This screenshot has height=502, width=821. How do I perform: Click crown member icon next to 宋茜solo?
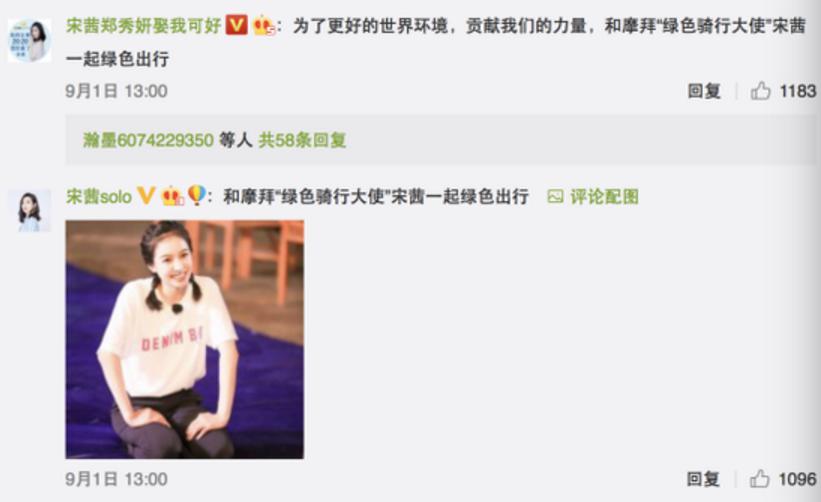coord(172,196)
